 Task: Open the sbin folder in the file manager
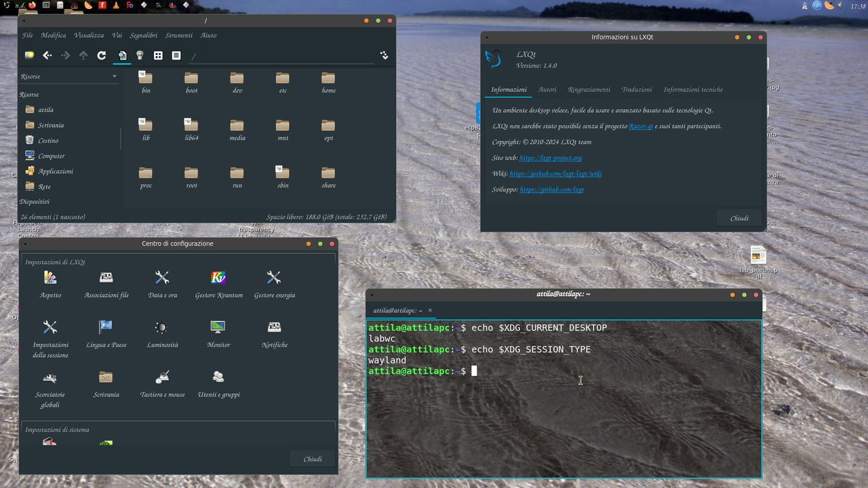(283, 178)
